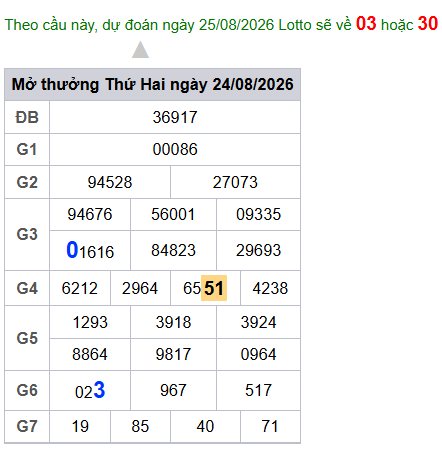Click G5 number 3918
Viewport: 442px width, 450px height.
pos(173,322)
